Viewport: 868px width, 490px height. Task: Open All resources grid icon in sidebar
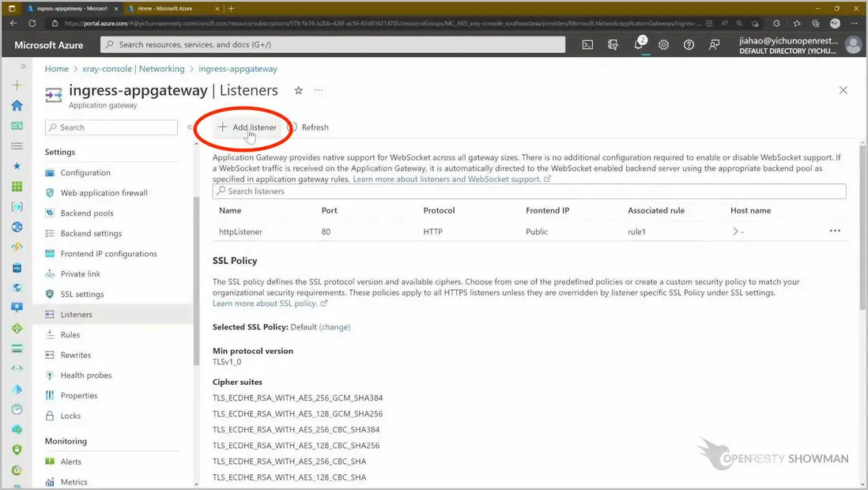(x=17, y=187)
